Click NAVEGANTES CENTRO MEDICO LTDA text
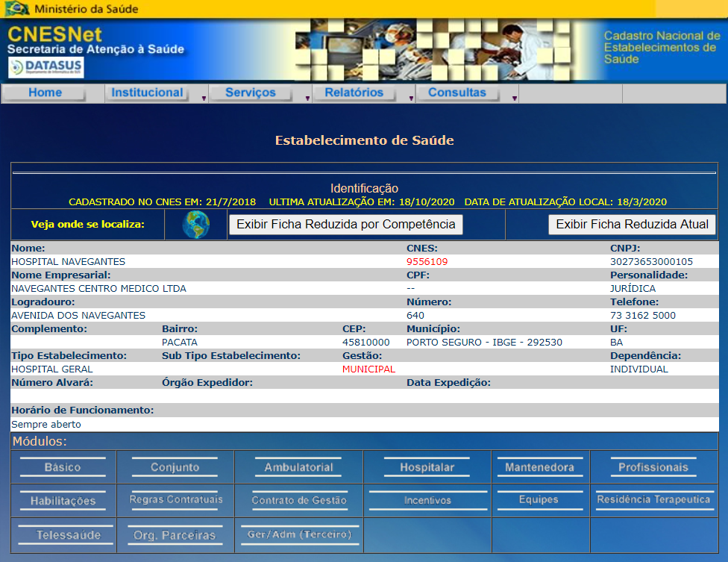The image size is (728, 562). (98, 288)
